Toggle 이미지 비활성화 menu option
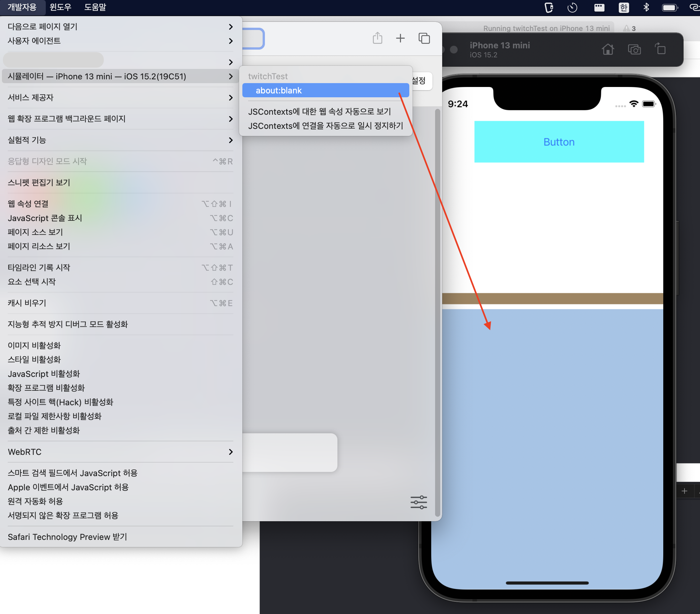 (34, 345)
